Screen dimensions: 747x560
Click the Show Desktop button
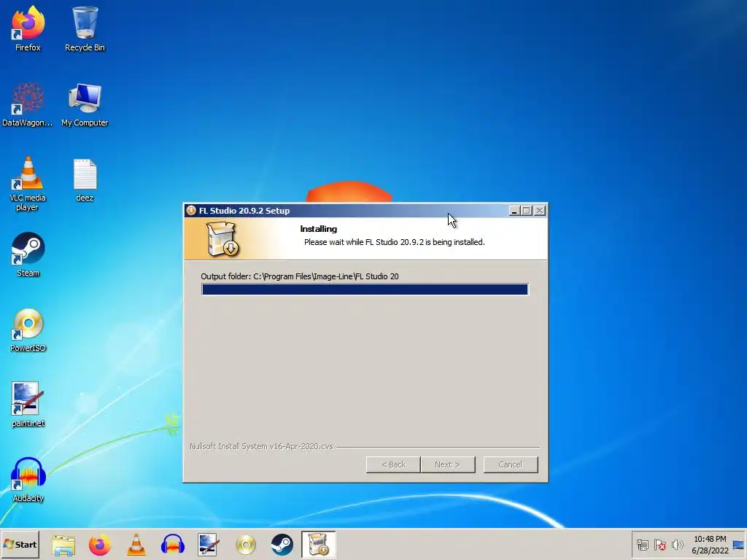[739, 544]
